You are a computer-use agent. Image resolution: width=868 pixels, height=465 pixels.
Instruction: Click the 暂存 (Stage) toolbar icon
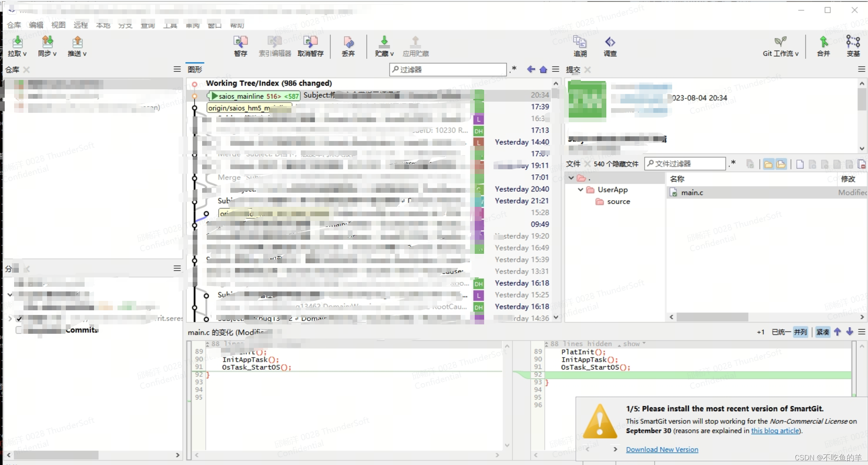click(241, 45)
